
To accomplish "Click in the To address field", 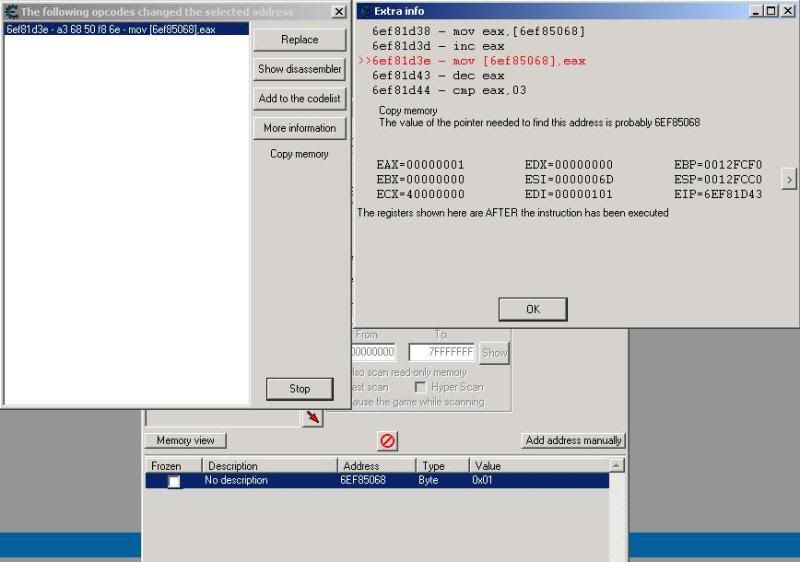I will [x=441, y=353].
